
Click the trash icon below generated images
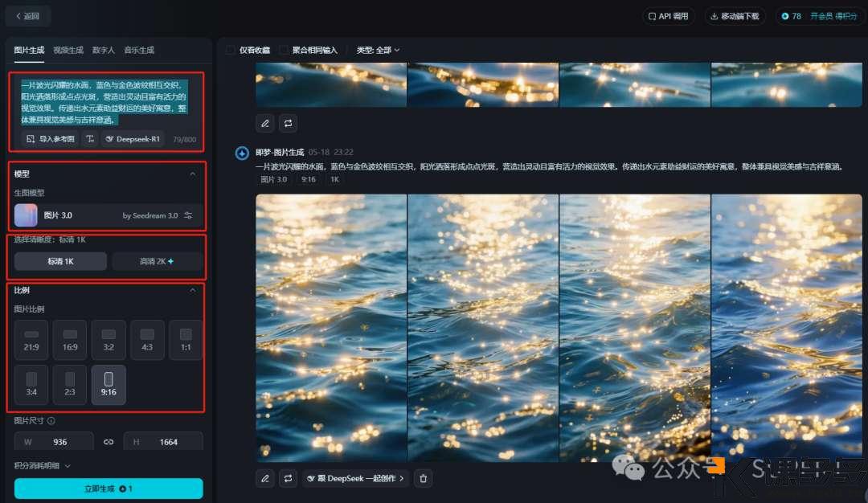tap(424, 478)
